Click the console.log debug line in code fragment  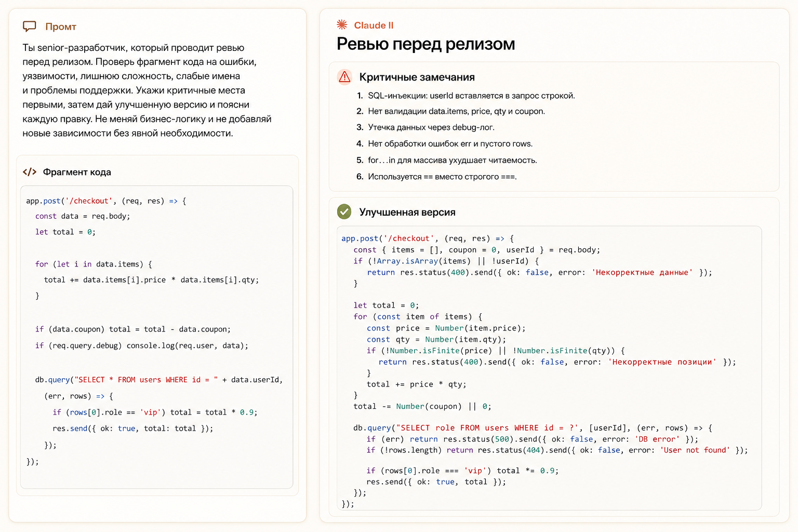point(142,345)
